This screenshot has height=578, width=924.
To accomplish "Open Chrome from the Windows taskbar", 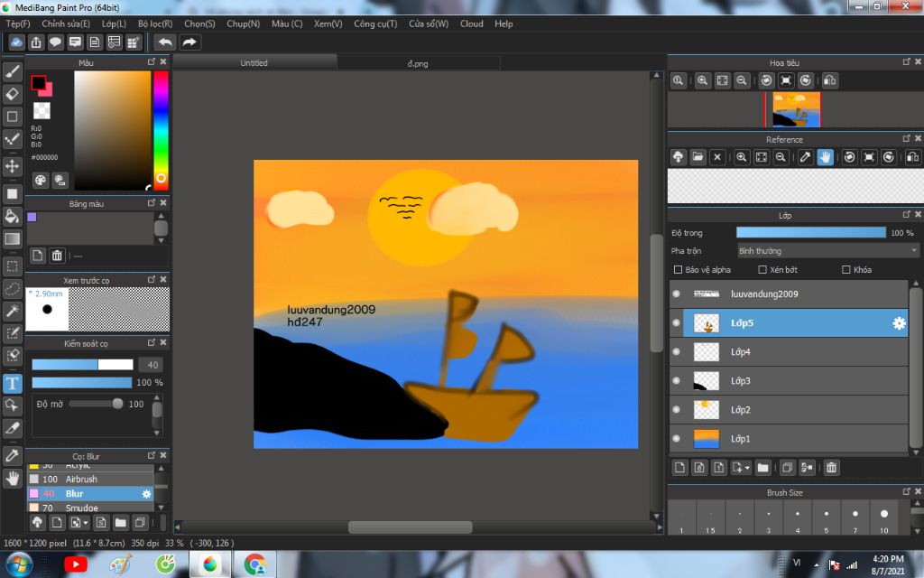I will 254,564.
